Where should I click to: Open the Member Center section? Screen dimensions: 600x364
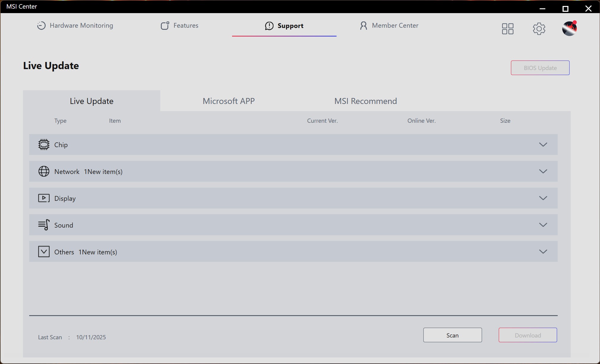point(389,26)
